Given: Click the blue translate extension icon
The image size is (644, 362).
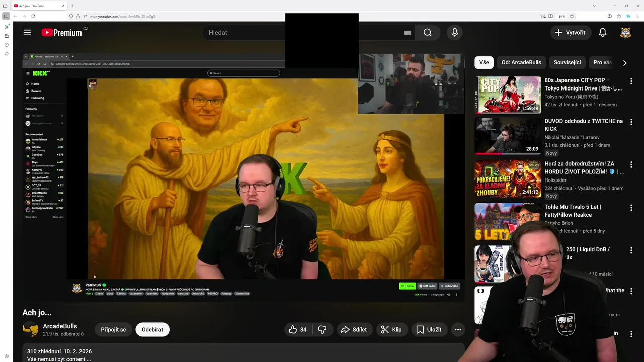Looking at the screenshot, I should 628,16.
